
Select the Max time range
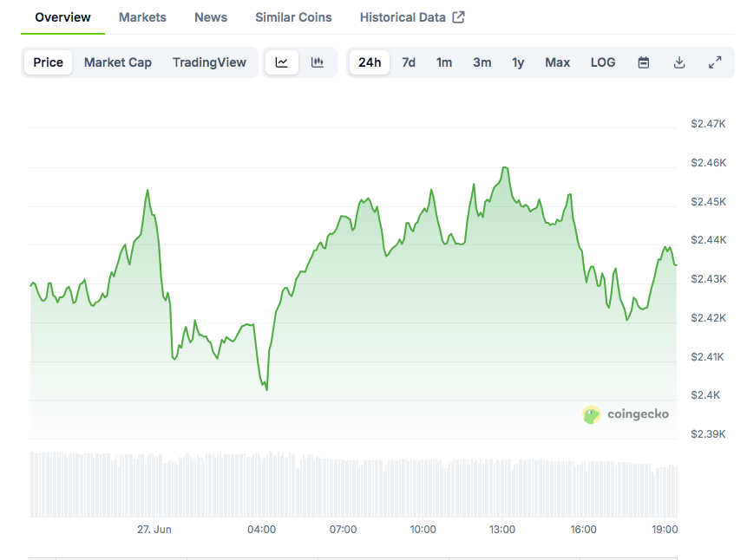[558, 62]
